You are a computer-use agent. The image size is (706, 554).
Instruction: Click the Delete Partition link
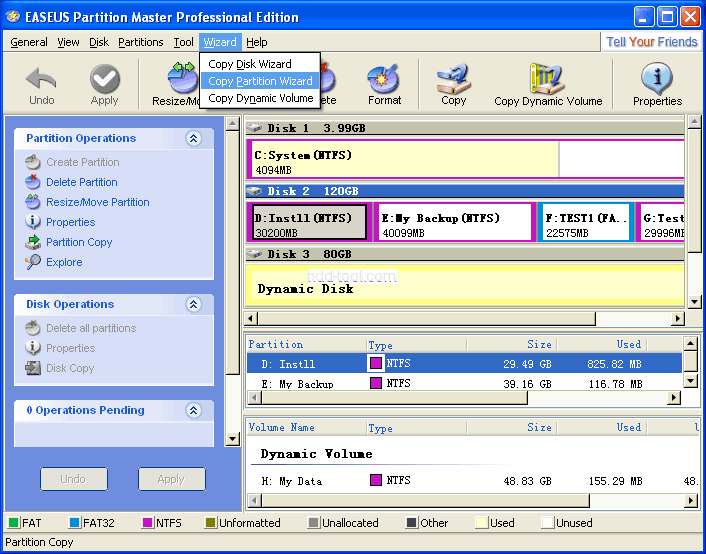(82, 182)
